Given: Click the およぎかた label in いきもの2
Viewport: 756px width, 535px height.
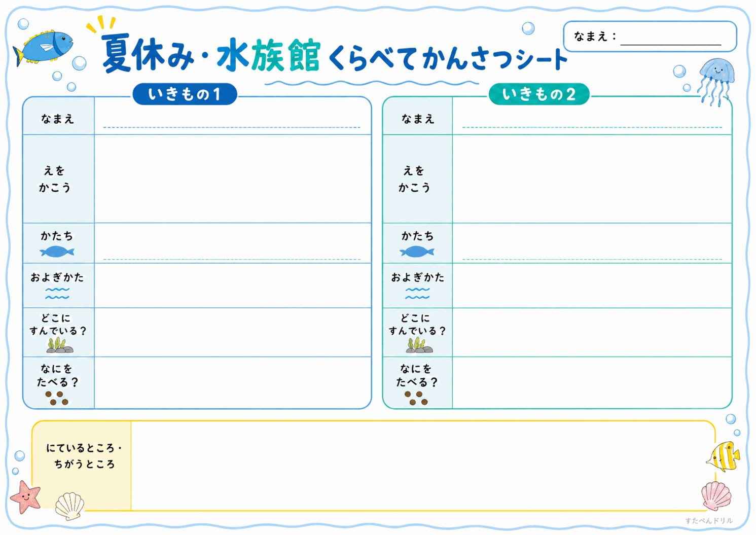Looking at the screenshot, I should pos(417,277).
